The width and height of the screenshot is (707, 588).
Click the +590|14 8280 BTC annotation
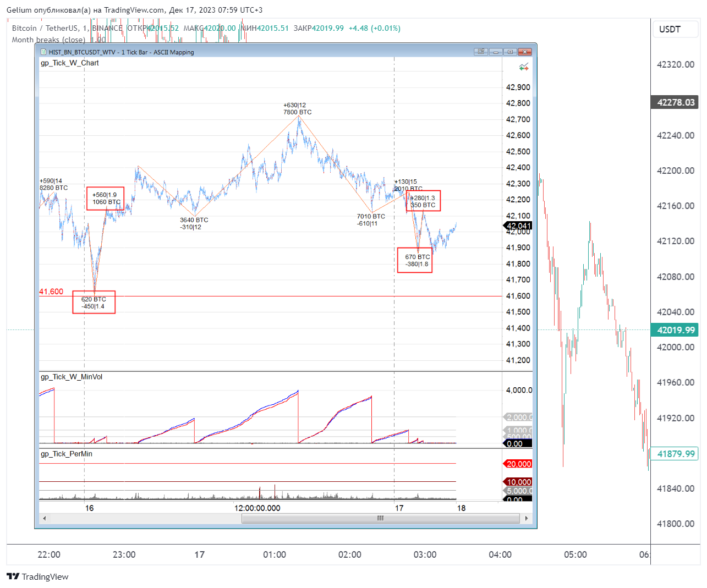click(54, 184)
